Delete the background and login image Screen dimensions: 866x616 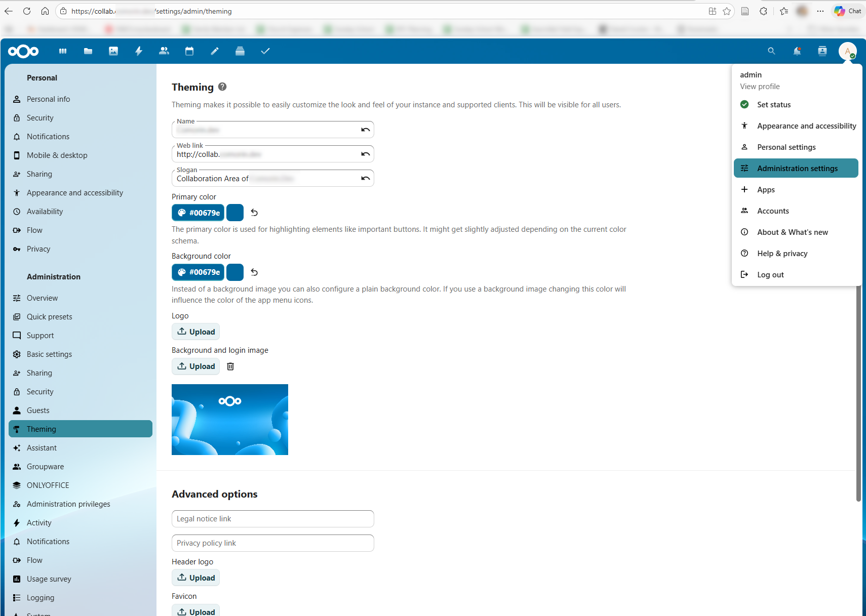pyautogui.click(x=230, y=366)
